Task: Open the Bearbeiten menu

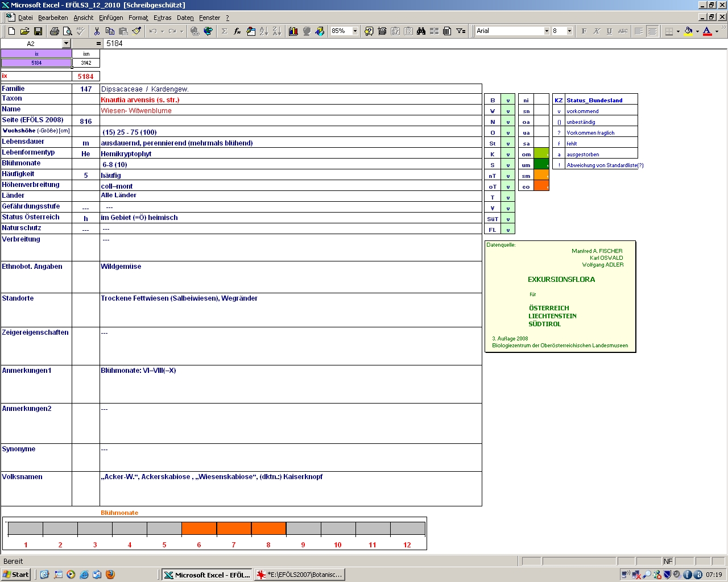Action: [x=53, y=18]
